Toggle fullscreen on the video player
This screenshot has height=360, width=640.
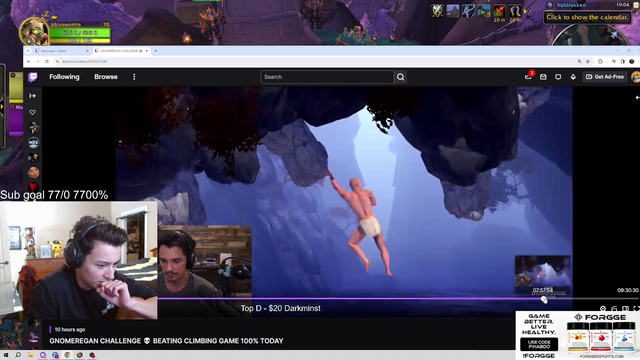[636, 309]
